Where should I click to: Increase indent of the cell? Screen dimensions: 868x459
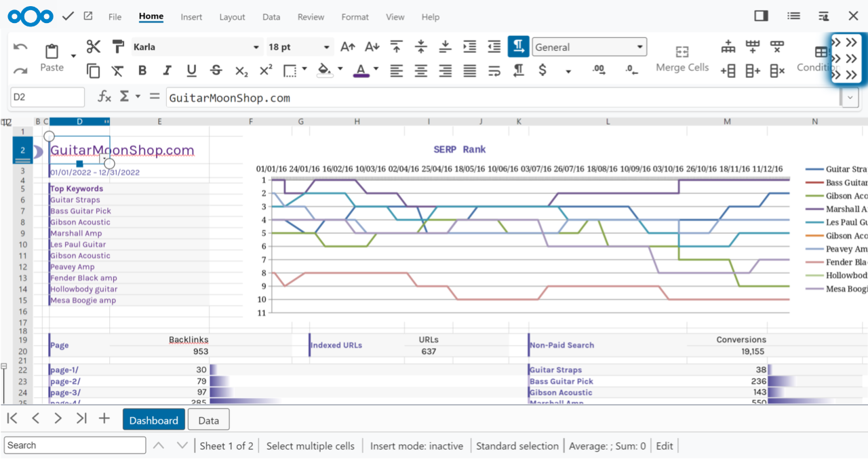pyautogui.click(x=470, y=47)
